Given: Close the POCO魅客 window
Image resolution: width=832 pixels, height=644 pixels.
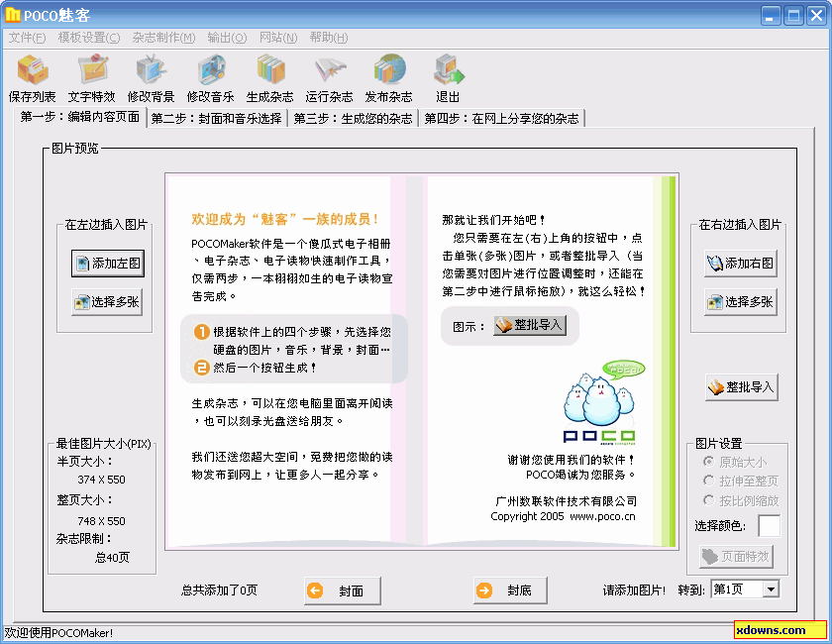Looking at the screenshot, I should click(x=816, y=16).
